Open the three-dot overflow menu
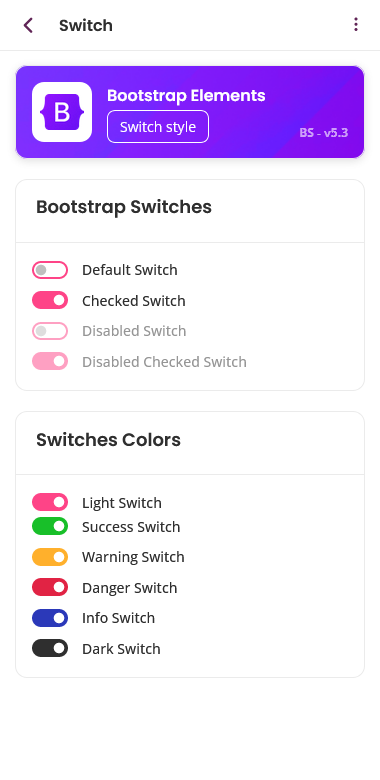Viewport: 380px width, 780px height. pos(356,24)
